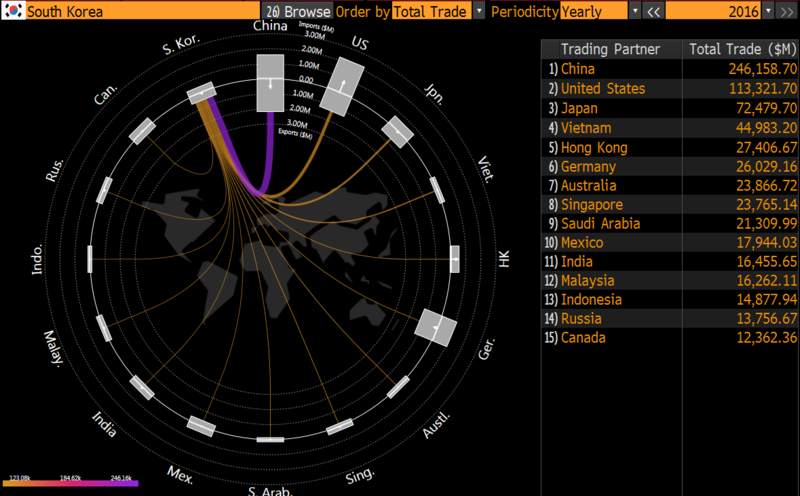This screenshot has width=800, height=496.
Task: Click the Ger. node on the chart ring
Action: tap(435, 327)
